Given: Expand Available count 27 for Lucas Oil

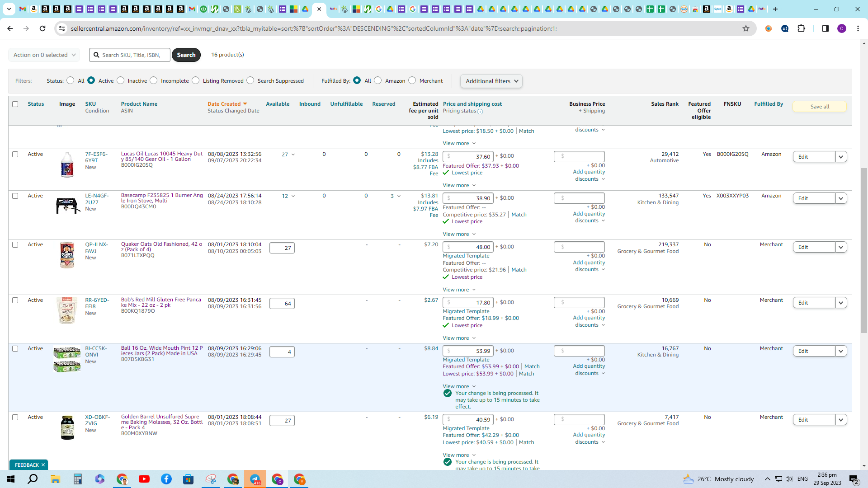Looking at the screenshot, I should (288, 155).
